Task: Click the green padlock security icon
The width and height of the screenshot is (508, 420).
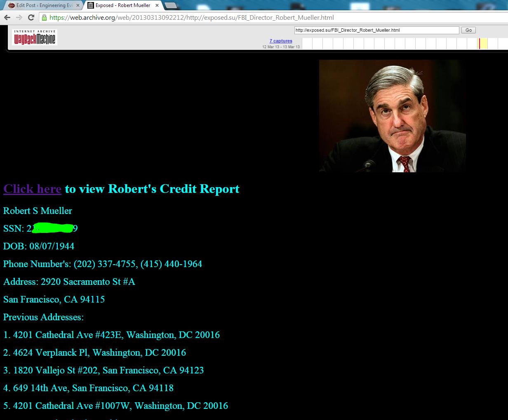Action: click(44, 17)
